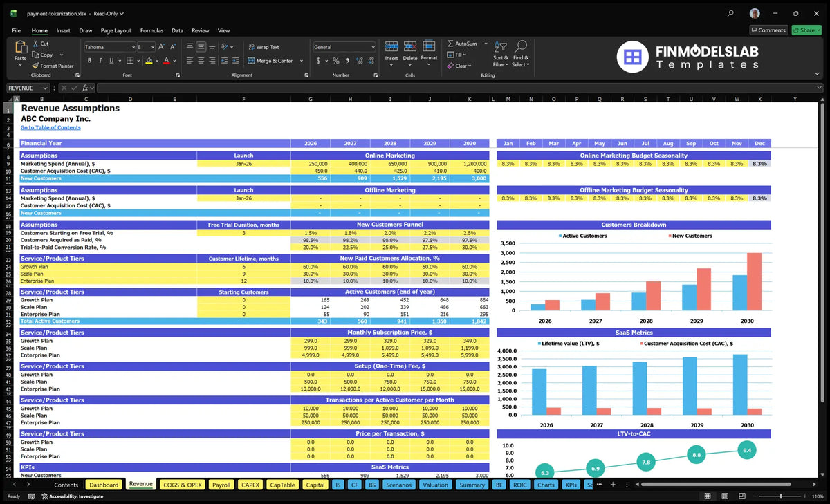This screenshot has height=504, width=830.
Task: Click Merge & Center
Action: click(270, 61)
